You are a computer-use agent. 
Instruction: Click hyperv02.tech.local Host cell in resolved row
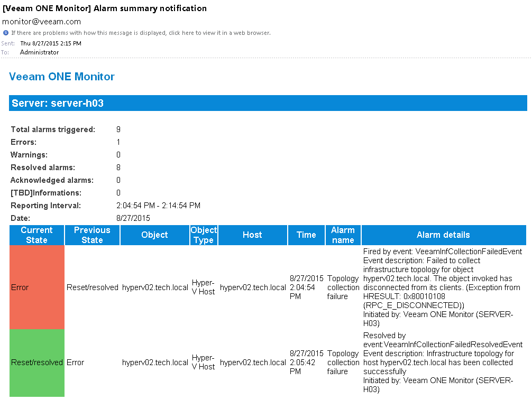point(253,362)
